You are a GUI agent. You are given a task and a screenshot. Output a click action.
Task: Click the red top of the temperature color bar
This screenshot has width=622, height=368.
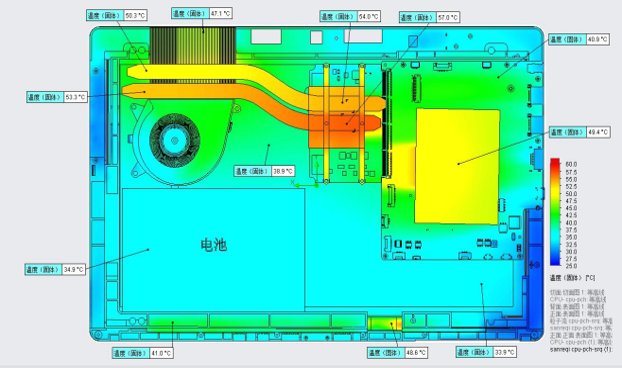(555, 164)
